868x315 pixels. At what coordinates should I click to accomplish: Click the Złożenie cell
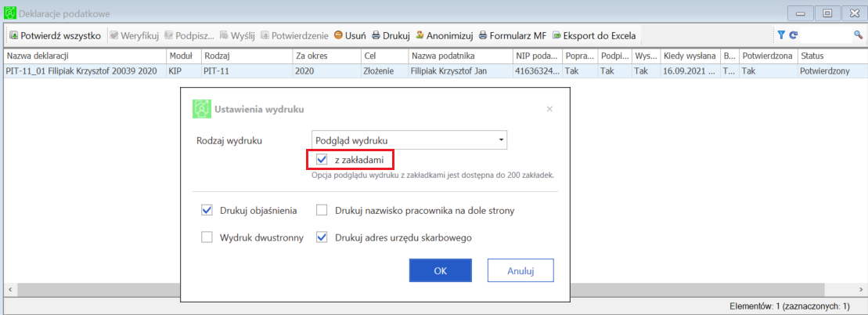point(385,71)
